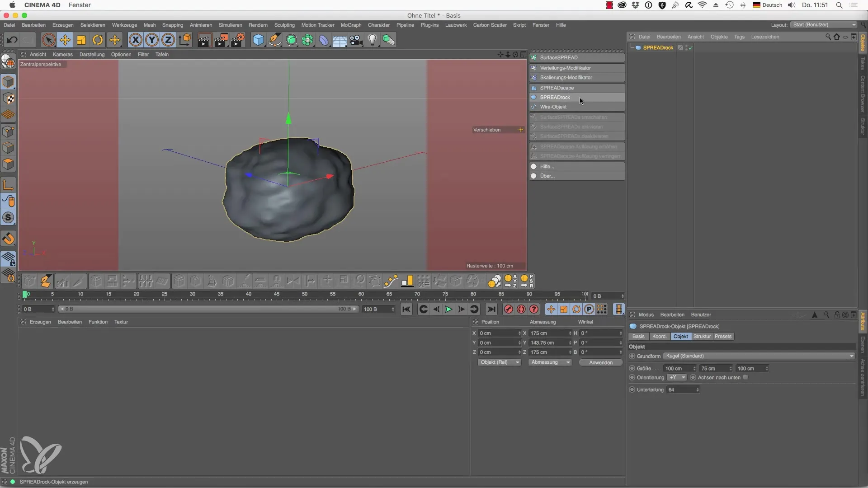Open the Hilfe... plugin entry
868x488 pixels.
click(577, 167)
